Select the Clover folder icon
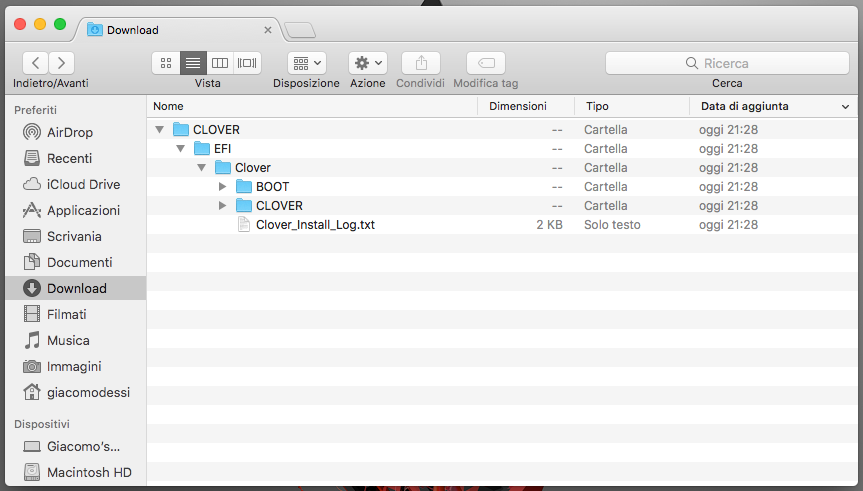Image resolution: width=863 pixels, height=491 pixels. (223, 167)
